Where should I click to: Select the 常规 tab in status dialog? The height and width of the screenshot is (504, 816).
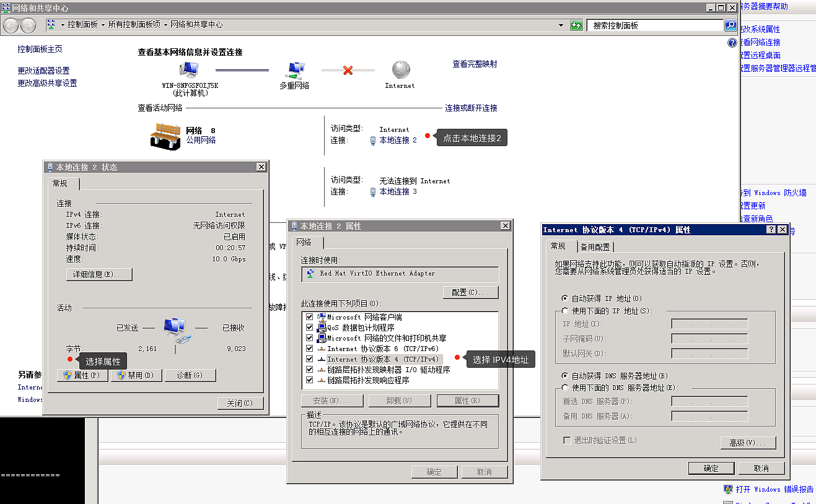click(61, 184)
